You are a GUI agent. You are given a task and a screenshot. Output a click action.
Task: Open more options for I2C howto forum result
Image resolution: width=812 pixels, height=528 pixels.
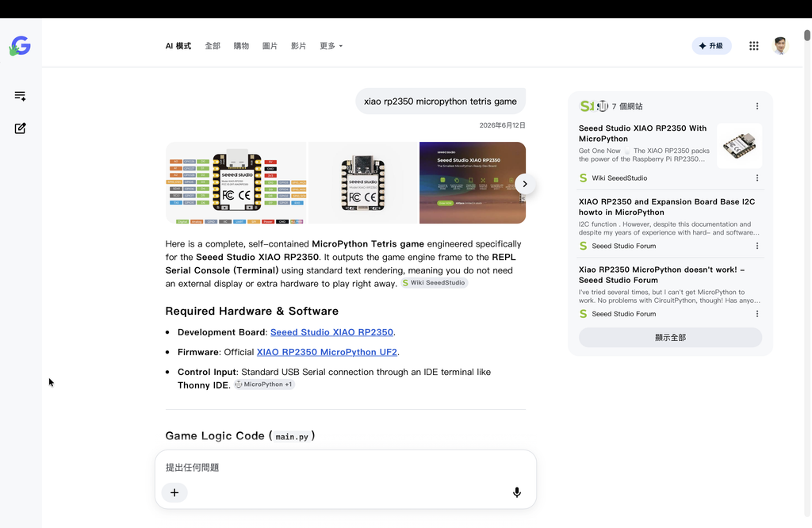(x=757, y=246)
